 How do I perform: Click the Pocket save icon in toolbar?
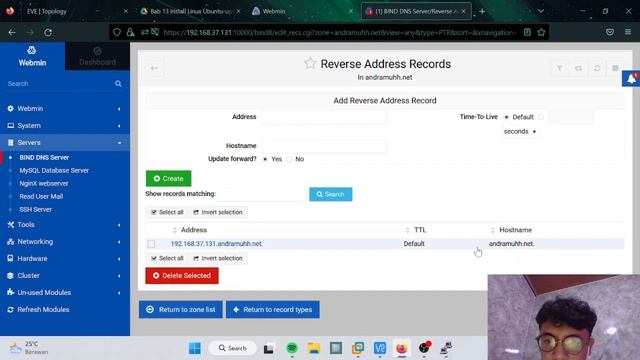[610, 32]
